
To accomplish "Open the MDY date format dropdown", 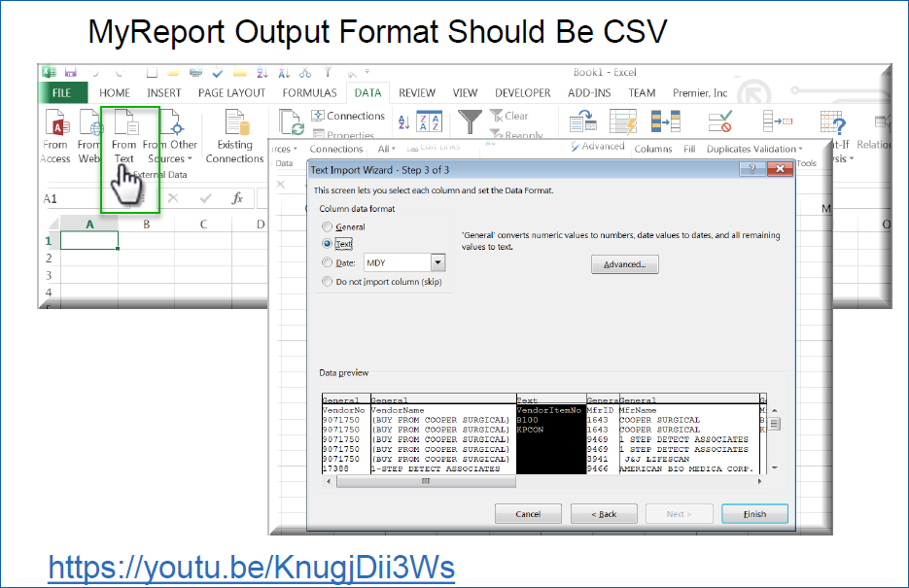I will point(437,262).
